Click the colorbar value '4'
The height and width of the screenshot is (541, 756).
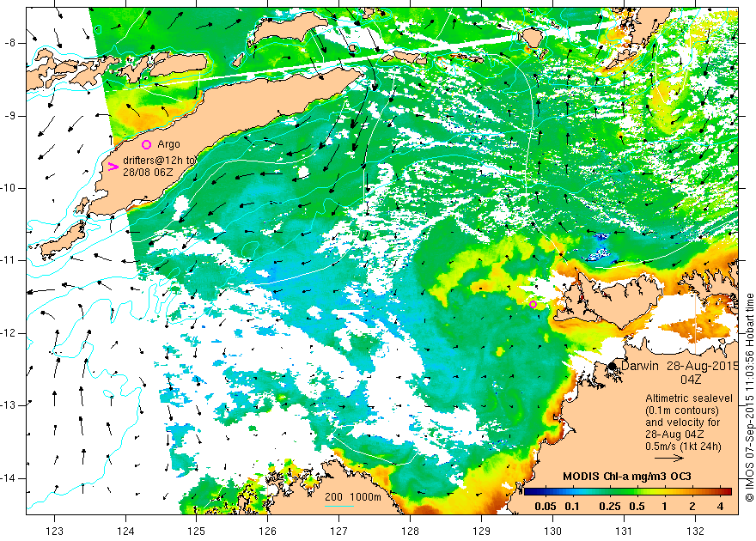720,507
